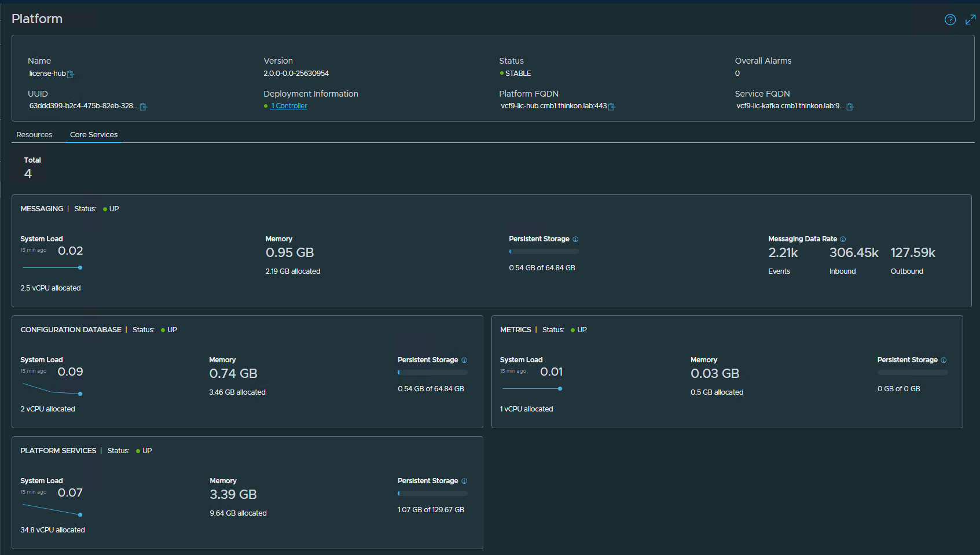The width and height of the screenshot is (980, 555).
Task: Click the UUID 63ddd399-b2c4-475b-82eb-328 text
Action: (83, 106)
